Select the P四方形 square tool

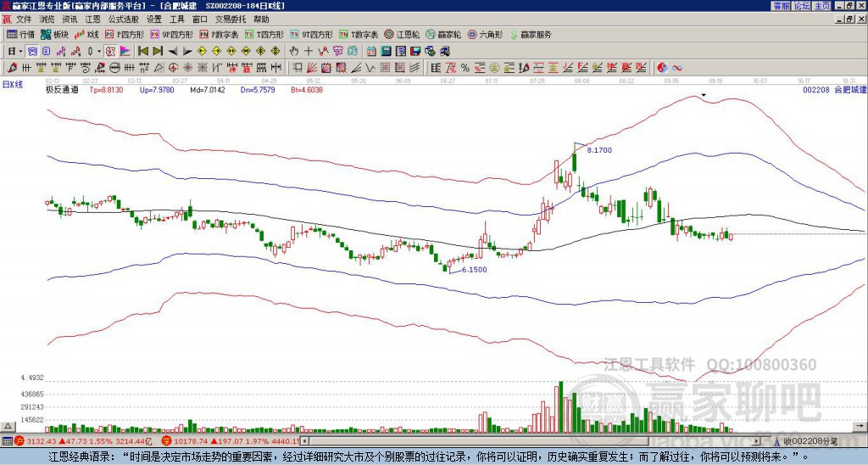pyautogui.click(x=124, y=34)
